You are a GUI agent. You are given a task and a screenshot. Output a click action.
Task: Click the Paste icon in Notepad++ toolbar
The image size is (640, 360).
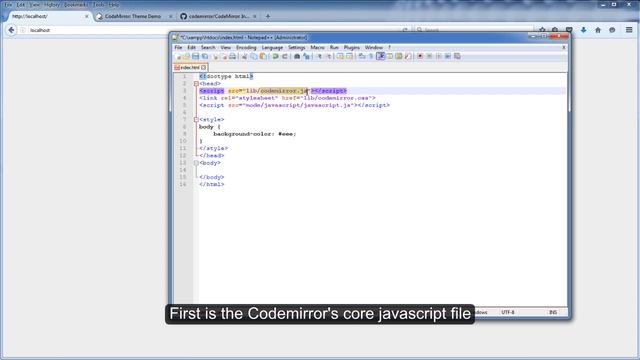(263, 56)
